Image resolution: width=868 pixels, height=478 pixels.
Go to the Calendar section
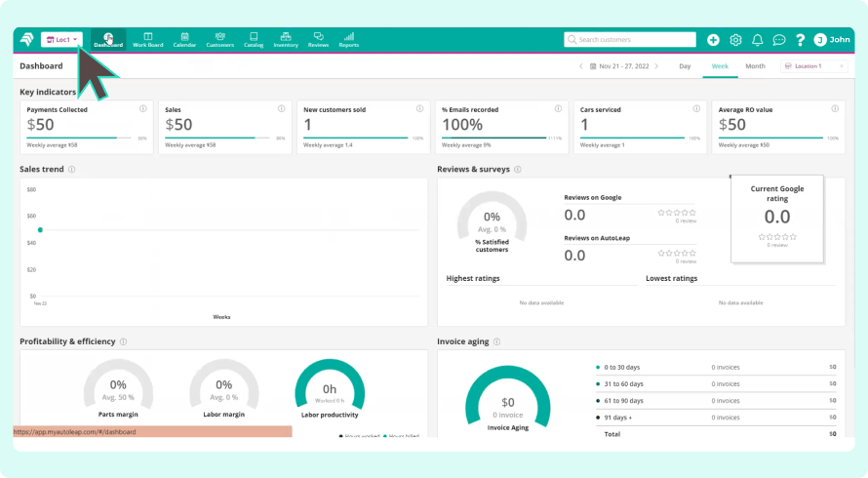click(x=184, y=40)
